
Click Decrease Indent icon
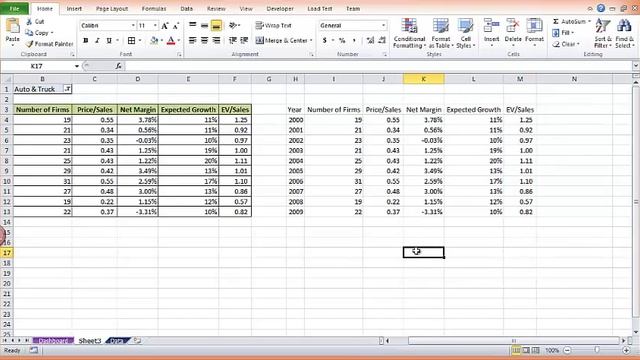click(232, 40)
